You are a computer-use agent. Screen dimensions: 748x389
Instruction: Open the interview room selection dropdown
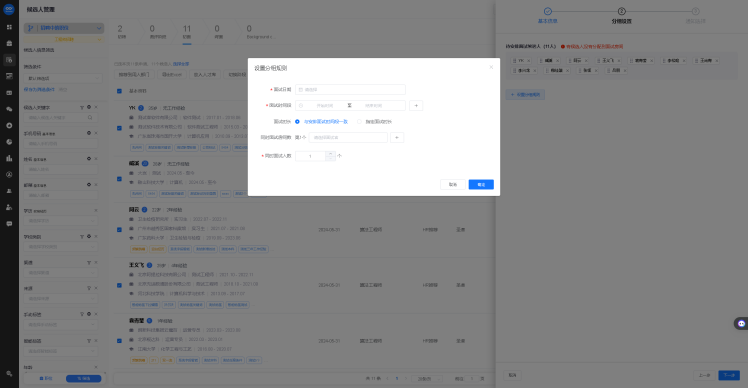(348, 137)
